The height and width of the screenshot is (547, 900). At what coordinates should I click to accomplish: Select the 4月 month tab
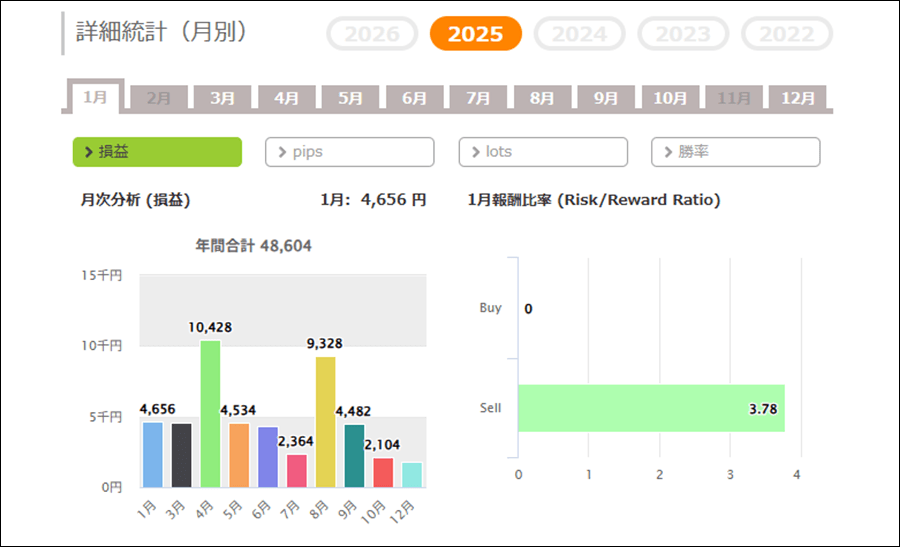pyautogui.click(x=287, y=98)
